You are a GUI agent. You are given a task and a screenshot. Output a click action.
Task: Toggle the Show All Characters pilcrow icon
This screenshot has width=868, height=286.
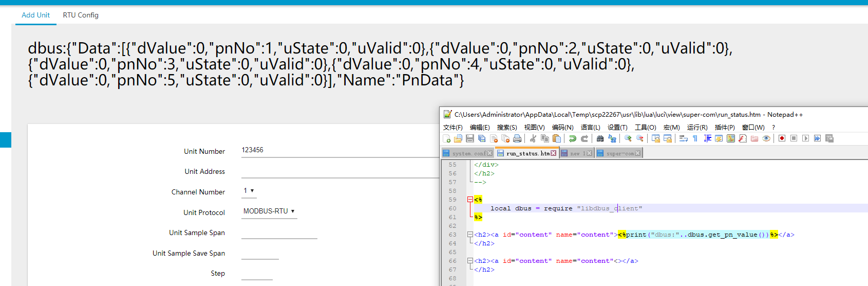coord(695,138)
